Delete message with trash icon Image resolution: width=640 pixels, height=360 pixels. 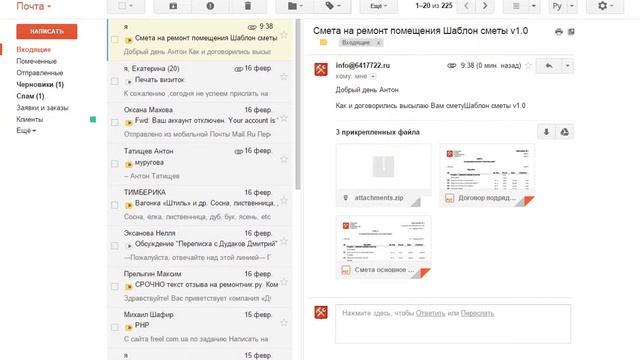coord(248,6)
